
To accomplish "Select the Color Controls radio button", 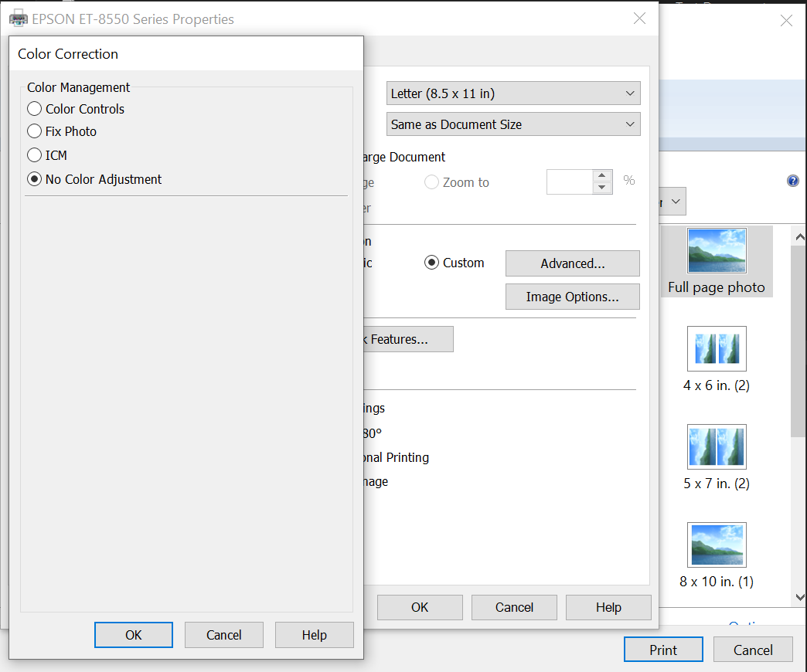I will (35, 109).
